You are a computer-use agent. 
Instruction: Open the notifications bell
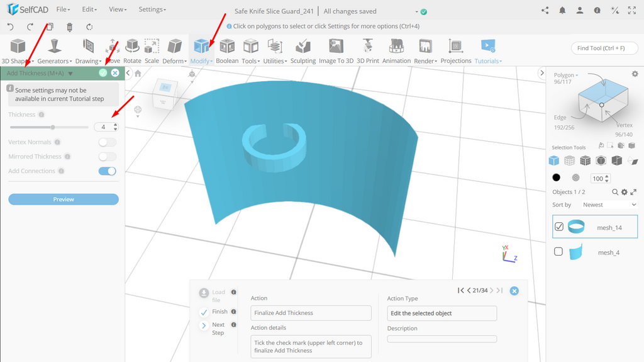point(562,11)
